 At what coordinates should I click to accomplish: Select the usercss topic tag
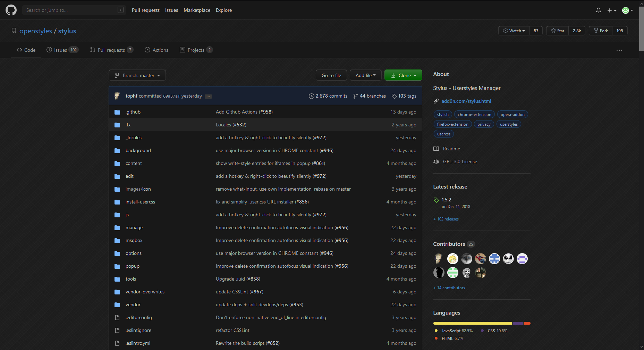(x=443, y=134)
